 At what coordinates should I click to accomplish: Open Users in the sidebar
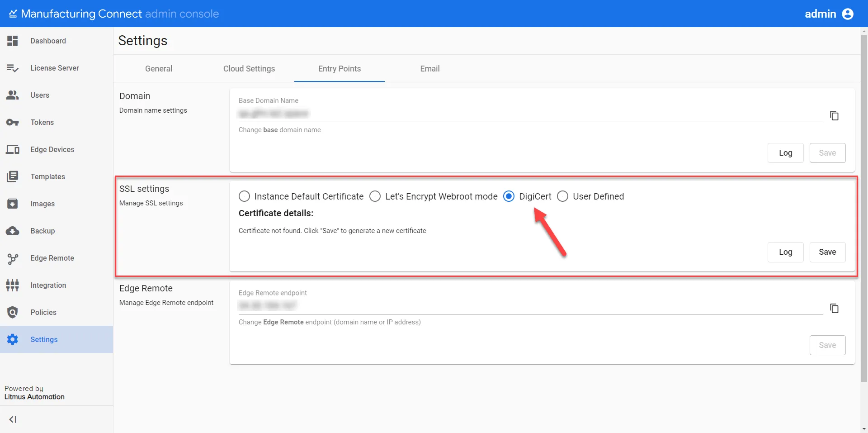[x=57, y=95]
